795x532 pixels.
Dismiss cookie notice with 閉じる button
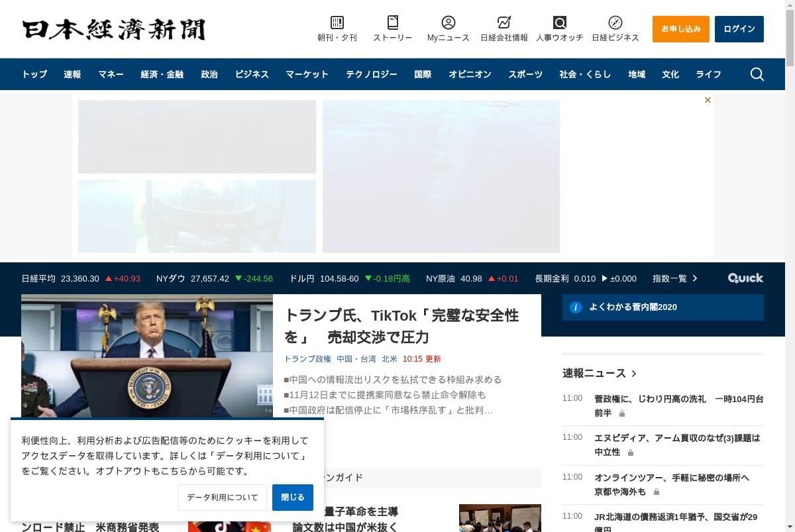click(293, 498)
